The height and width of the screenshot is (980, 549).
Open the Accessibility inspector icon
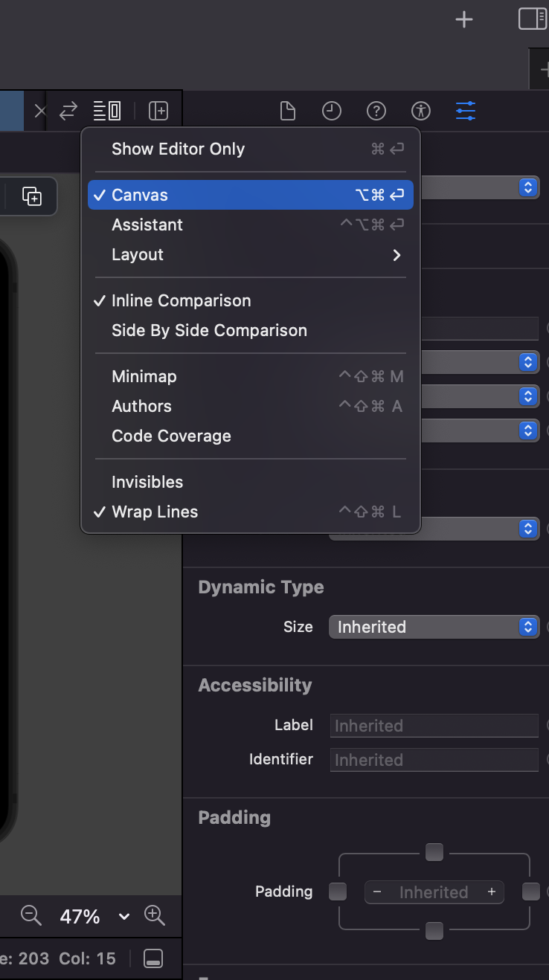(x=421, y=112)
